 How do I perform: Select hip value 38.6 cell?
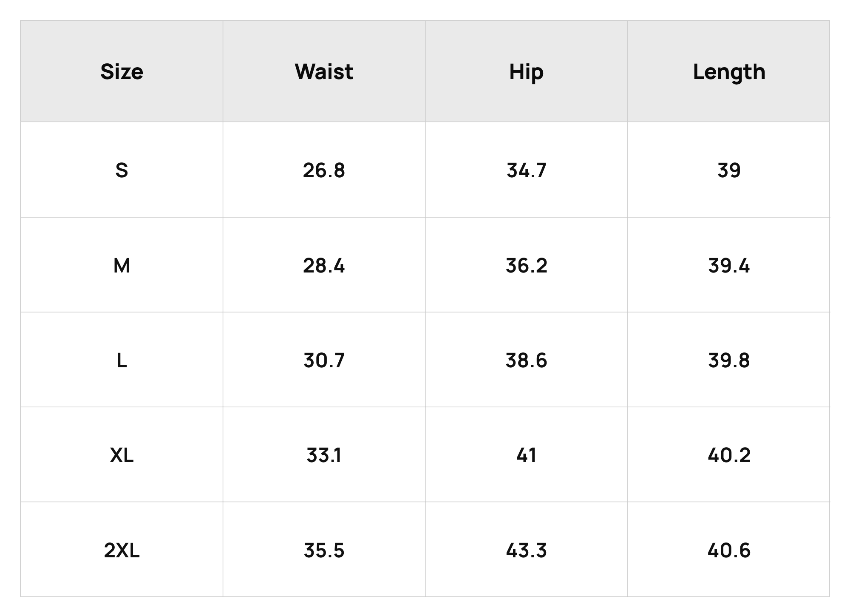coord(526,360)
